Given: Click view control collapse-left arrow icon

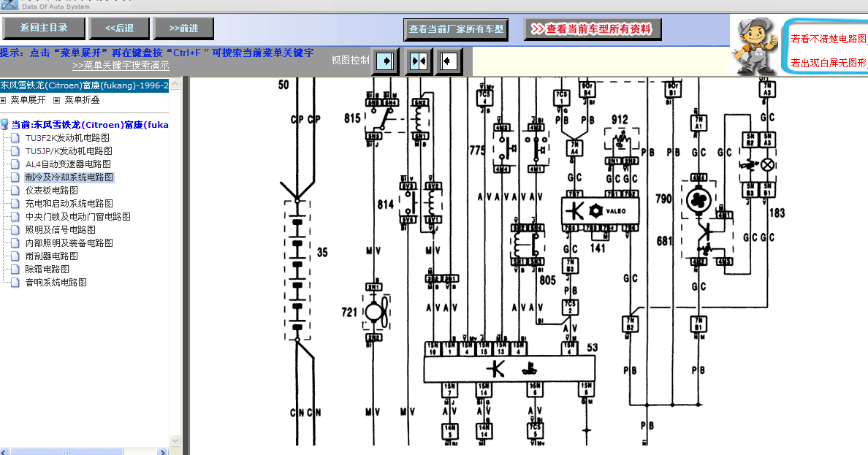Looking at the screenshot, I should click(x=449, y=61).
